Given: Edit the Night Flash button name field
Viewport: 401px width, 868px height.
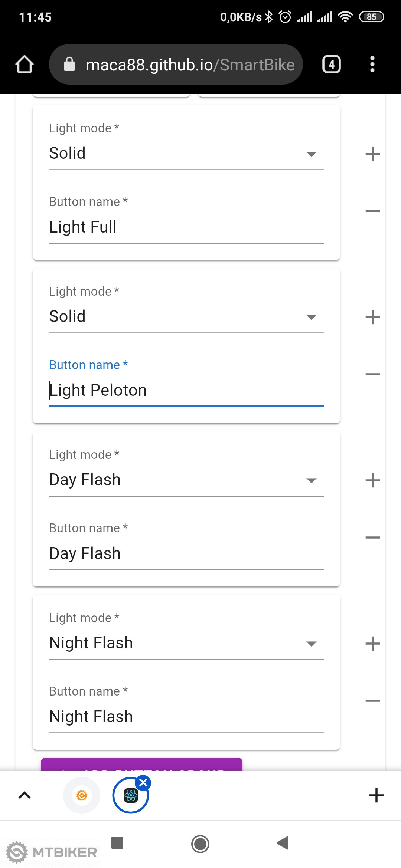Looking at the screenshot, I should coord(186,717).
